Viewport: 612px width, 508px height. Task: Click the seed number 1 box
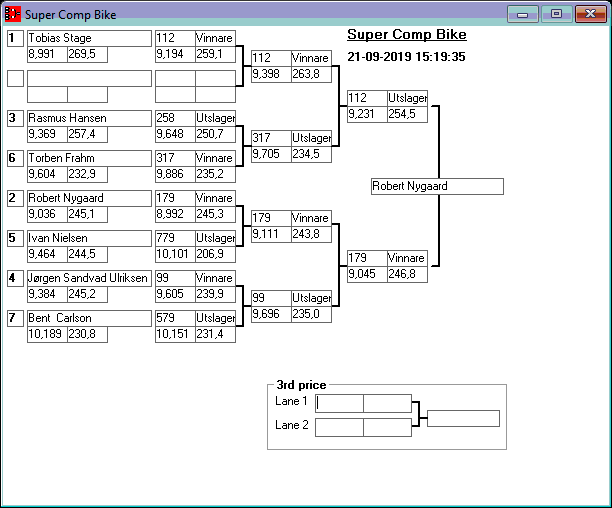pos(15,38)
